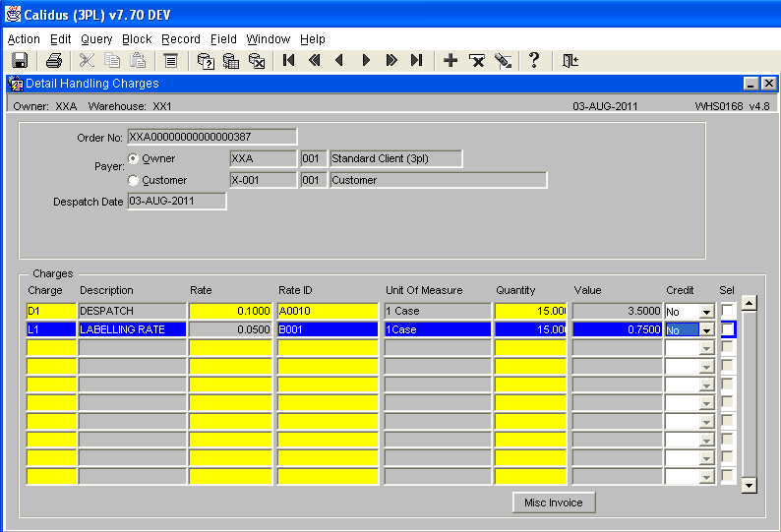The width and height of the screenshot is (781, 532).
Task: Click the Lock Record icon
Action: (x=503, y=61)
